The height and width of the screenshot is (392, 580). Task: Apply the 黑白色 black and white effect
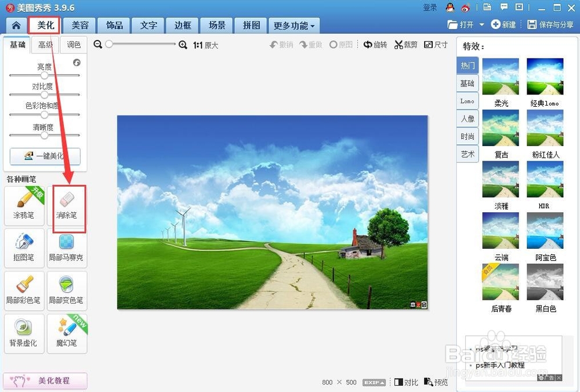[545, 282]
